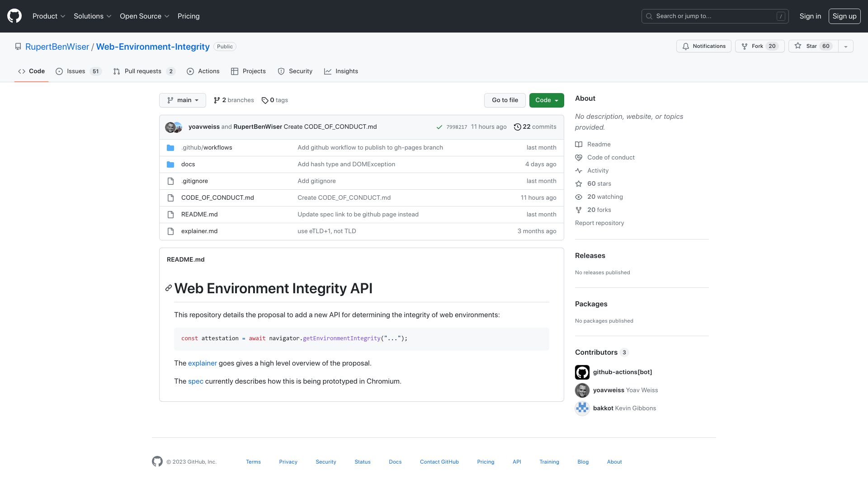
Task: Click the .github/workflows folder icon
Action: 170,148
